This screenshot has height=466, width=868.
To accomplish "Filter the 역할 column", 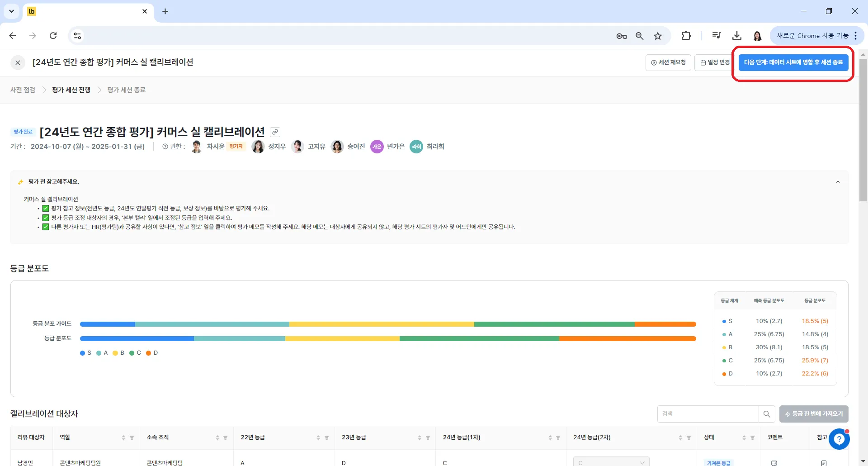I will click(132, 437).
